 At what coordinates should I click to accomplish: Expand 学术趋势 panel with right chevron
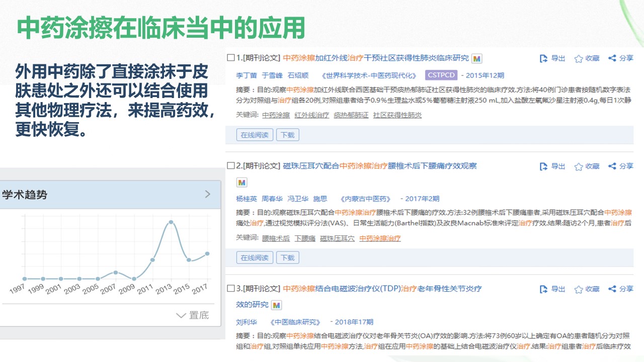coord(208,194)
